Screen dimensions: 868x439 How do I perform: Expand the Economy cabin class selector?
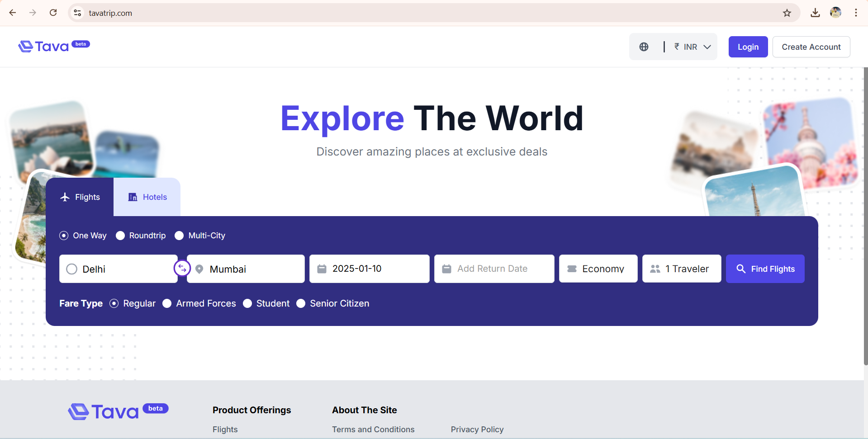(x=598, y=269)
